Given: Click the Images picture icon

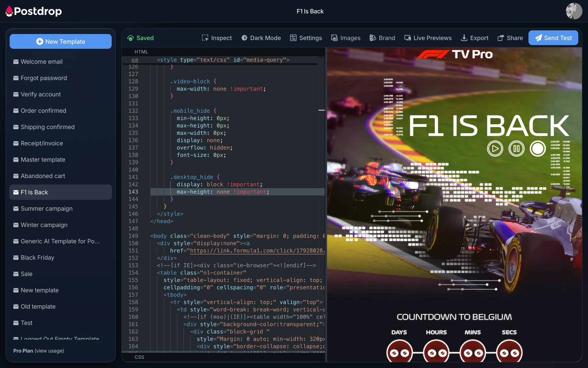Looking at the screenshot, I should click(x=334, y=38).
